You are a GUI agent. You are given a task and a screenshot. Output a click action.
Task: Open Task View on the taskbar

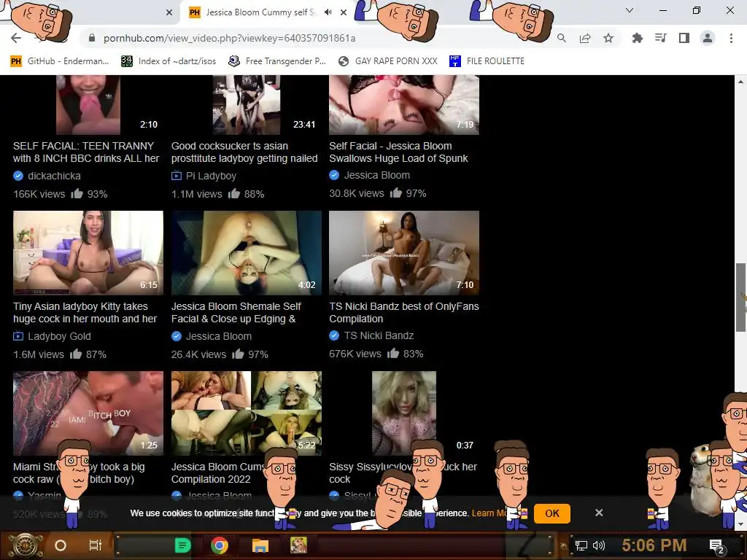pyautogui.click(x=96, y=545)
